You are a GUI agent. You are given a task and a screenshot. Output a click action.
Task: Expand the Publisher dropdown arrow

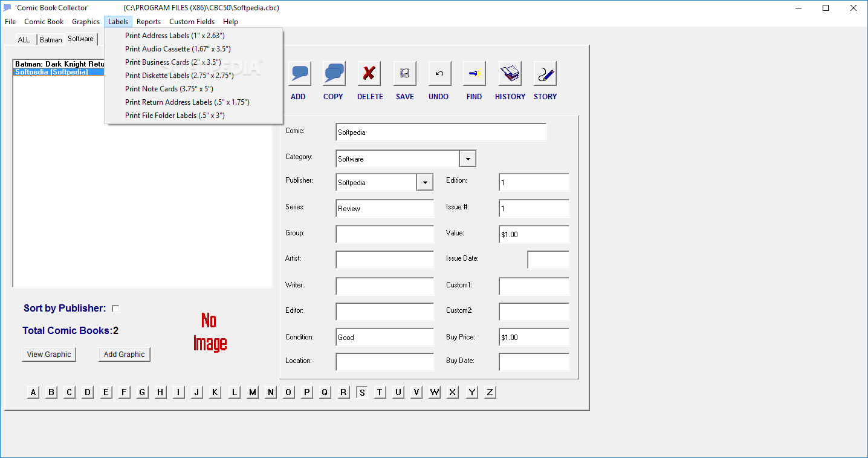pos(425,182)
